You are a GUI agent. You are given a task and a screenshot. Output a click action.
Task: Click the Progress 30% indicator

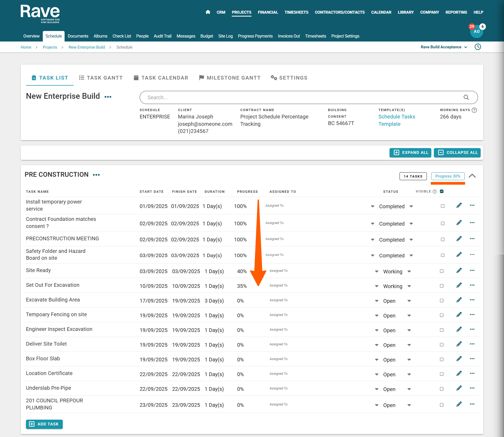tap(448, 176)
